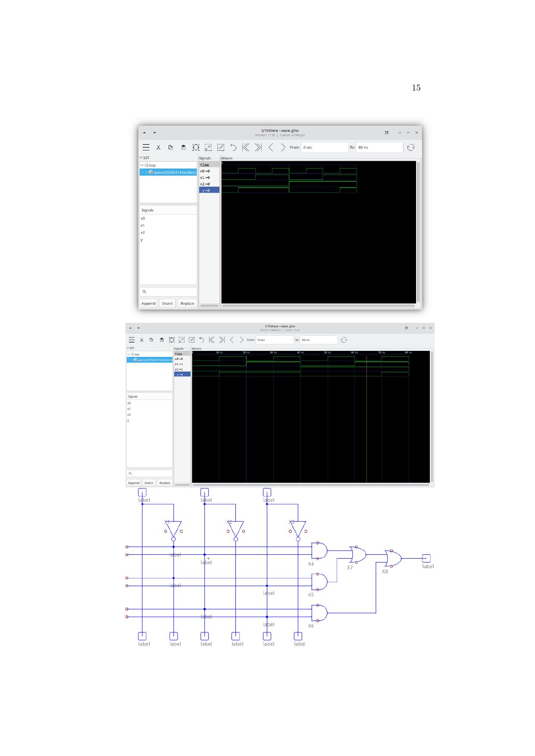Jump to end of trace in lower GTKWave
This screenshot has height=756, width=535.
222,340
